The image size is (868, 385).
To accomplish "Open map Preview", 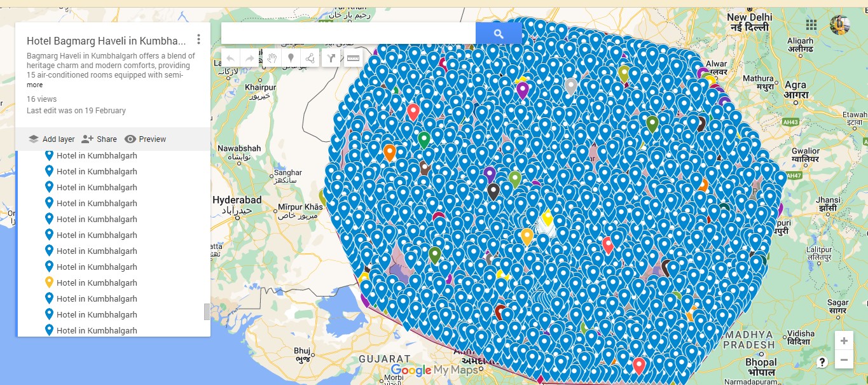I will 145,139.
